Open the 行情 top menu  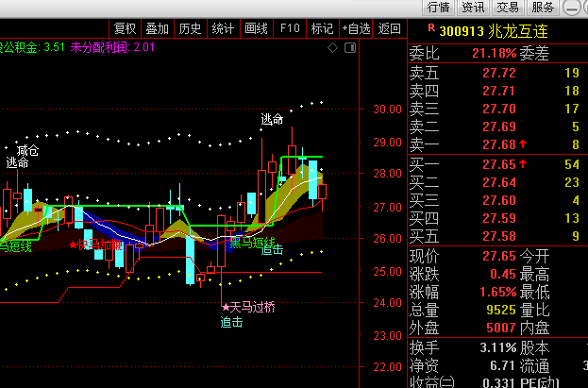438,8
